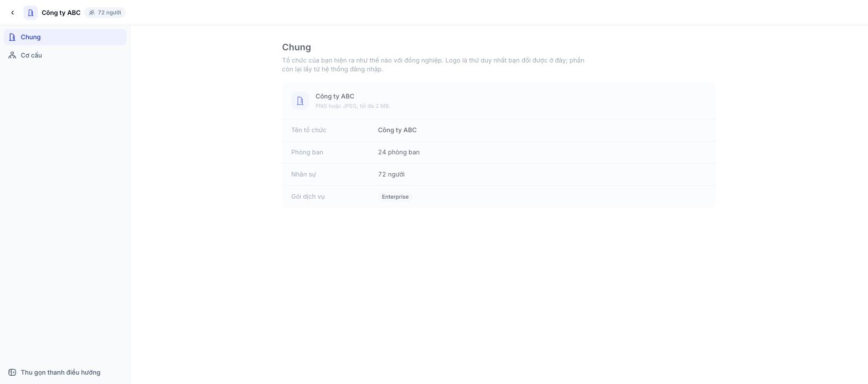Screen dimensions: 868x384
Task: Click the Cơ cấu structure icon
Action: pyautogui.click(x=12, y=55)
